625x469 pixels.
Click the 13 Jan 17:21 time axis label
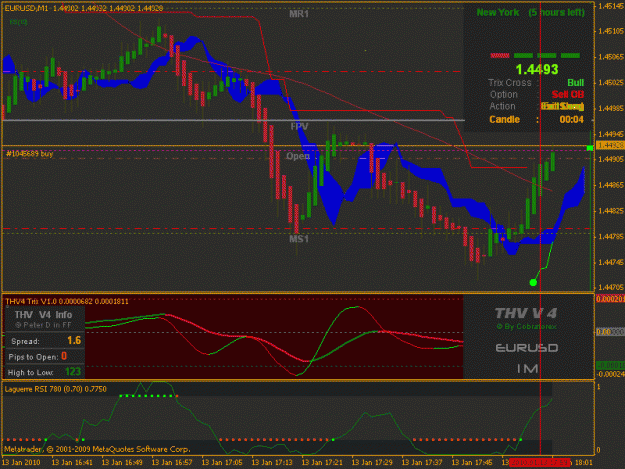click(322, 463)
